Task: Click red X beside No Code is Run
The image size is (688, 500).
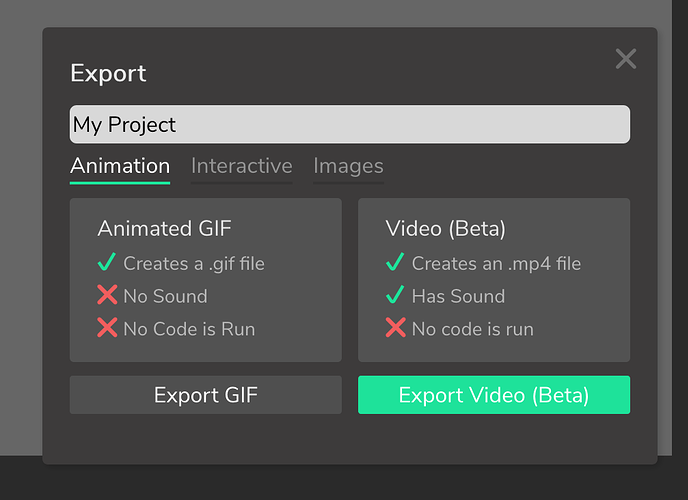Action: [107, 328]
